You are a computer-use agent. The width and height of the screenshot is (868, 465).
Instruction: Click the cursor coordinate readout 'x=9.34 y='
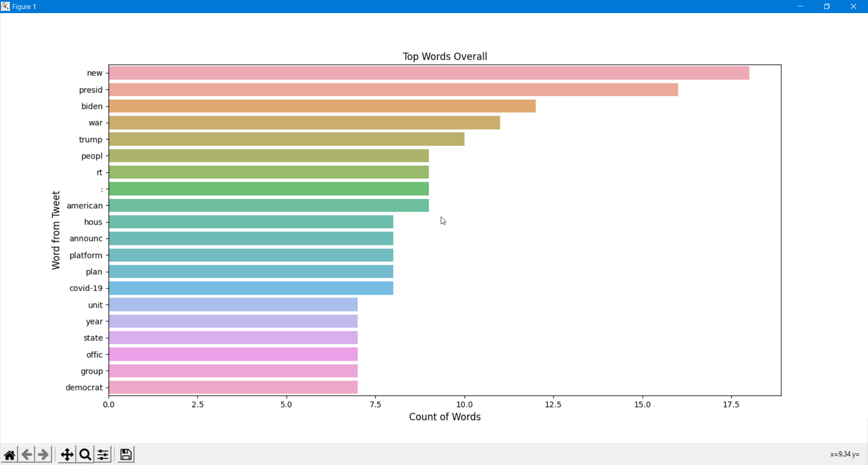(x=844, y=454)
